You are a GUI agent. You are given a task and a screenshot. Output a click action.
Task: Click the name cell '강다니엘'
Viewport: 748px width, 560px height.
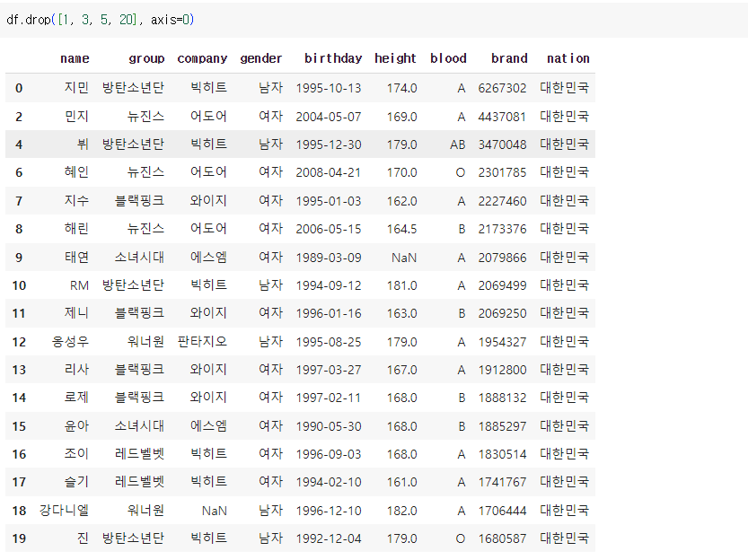point(64,511)
